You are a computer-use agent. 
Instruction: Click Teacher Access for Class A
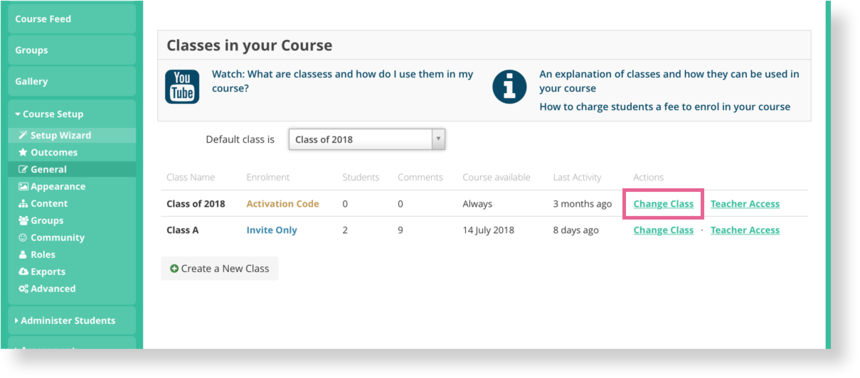pyautogui.click(x=745, y=230)
